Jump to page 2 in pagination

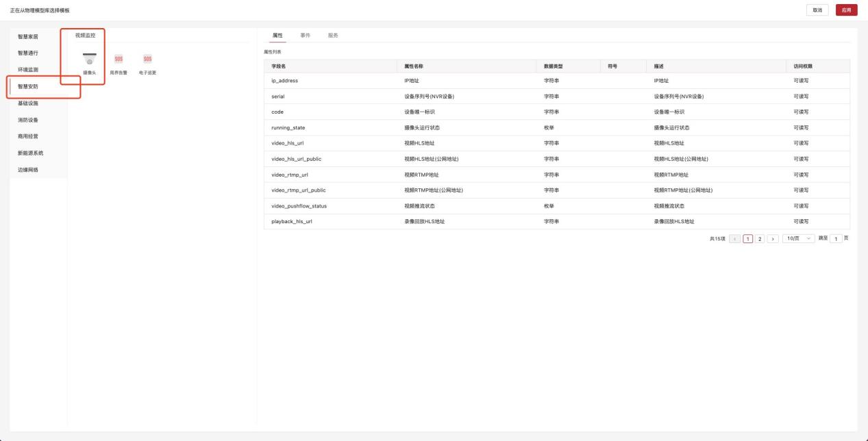[760, 238]
